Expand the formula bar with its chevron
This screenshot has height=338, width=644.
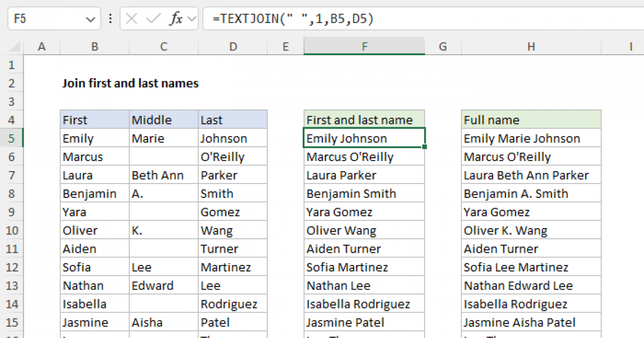[x=191, y=18]
